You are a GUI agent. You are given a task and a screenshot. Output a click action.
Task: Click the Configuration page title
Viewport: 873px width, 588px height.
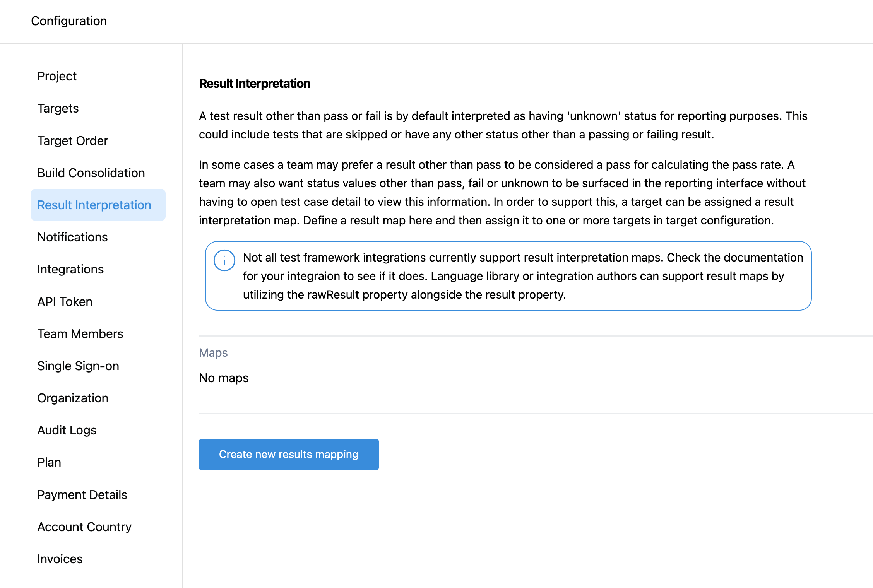[x=69, y=21]
